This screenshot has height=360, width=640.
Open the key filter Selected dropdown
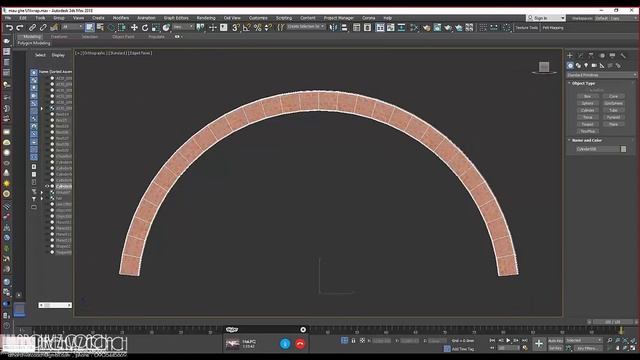click(x=584, y=340)
